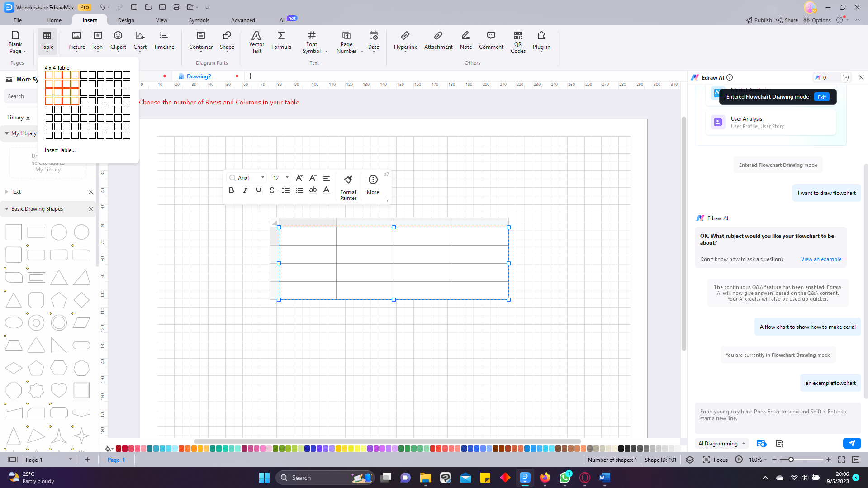Click the Insert Table... option

pyautogui.click(x=60, y=150)
